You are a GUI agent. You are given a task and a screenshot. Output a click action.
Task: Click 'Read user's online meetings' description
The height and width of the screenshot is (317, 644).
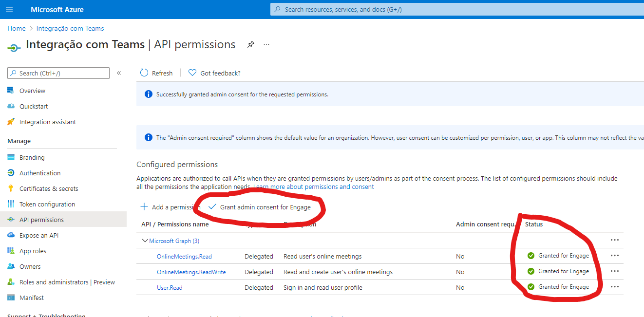point(322,256)
